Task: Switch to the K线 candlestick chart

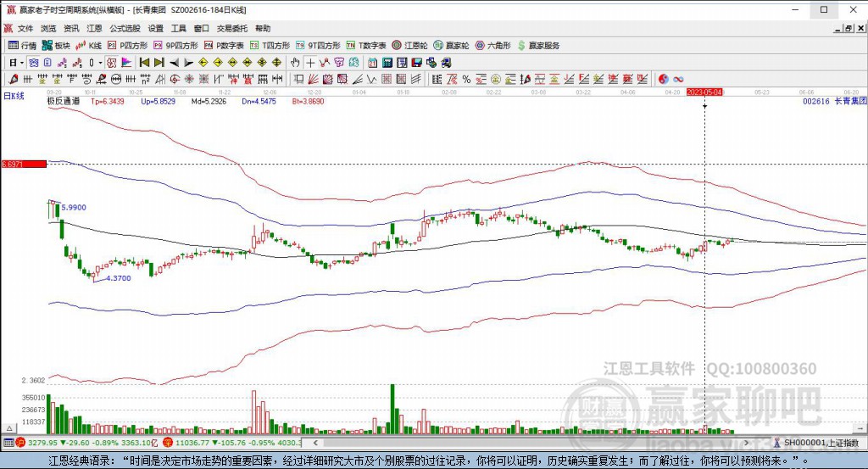Action: point(88,46)
